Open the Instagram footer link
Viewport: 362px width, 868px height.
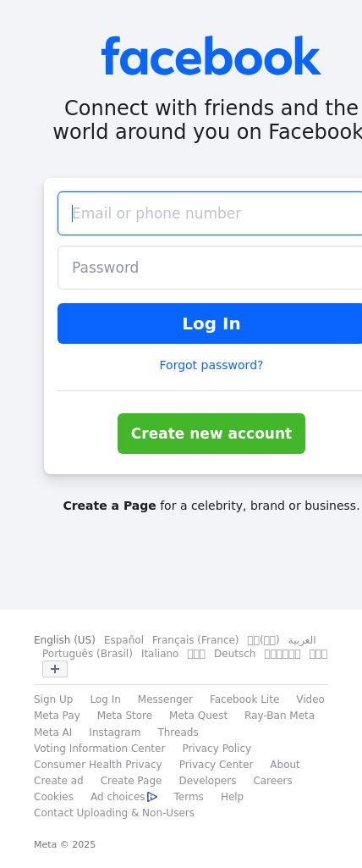[x=114, y=732]
